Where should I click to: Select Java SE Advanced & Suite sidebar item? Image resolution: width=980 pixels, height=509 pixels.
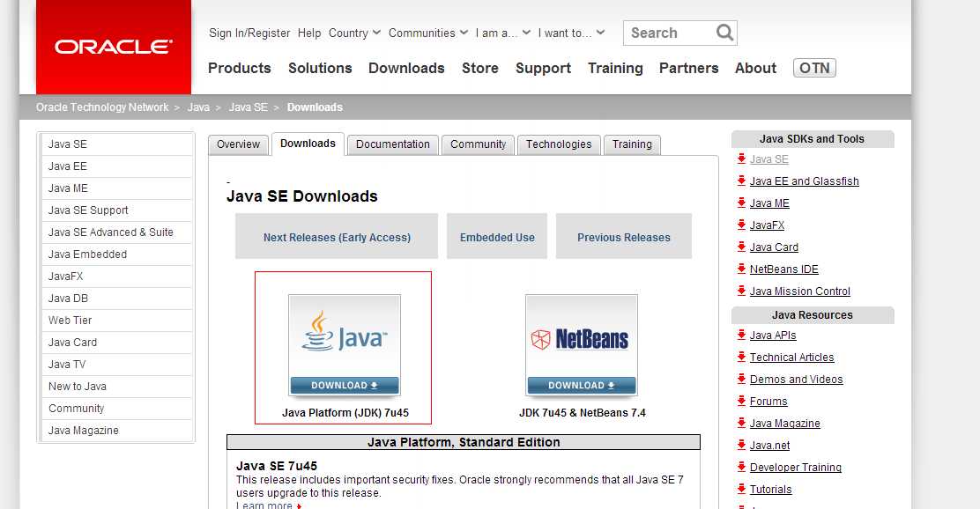116,232
